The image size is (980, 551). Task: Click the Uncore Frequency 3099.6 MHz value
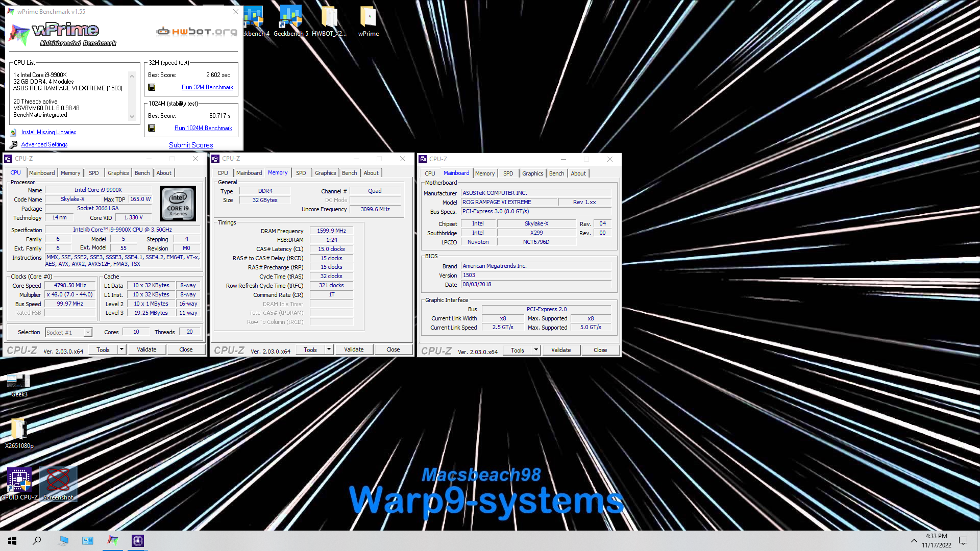tap(375, 209)
